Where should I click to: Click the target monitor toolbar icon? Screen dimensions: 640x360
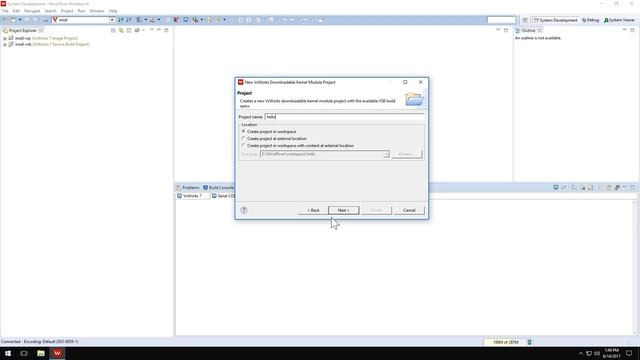[x=186, y=20]
